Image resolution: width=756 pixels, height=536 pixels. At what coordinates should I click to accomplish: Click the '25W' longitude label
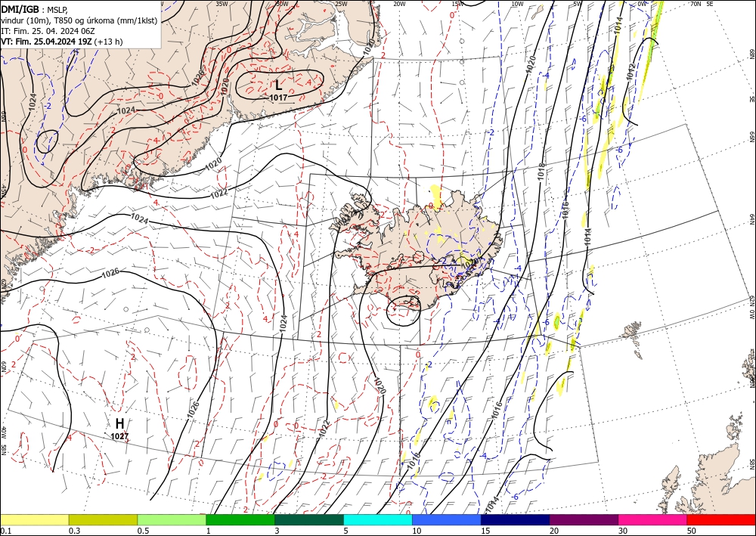(341, 4)
